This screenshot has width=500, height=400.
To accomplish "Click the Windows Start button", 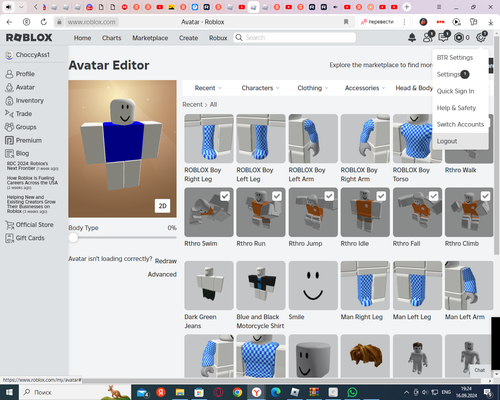I will pyautogui.click(x=9, y=392).
